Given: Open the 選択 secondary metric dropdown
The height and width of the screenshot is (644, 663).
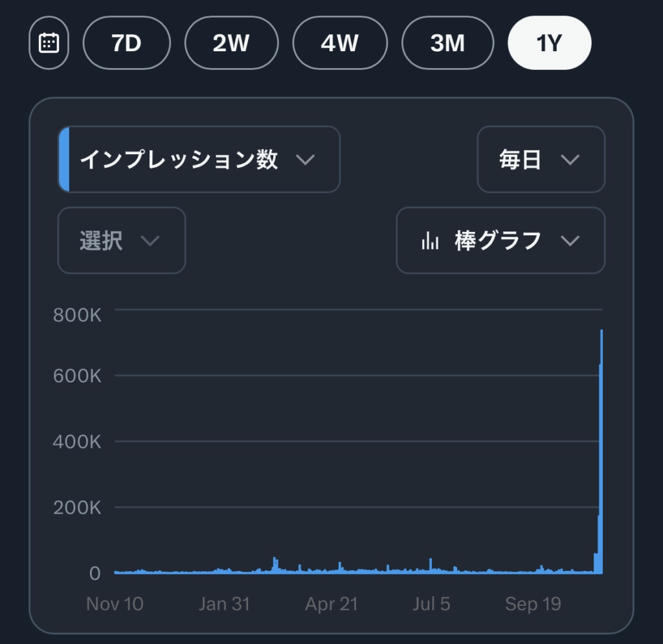Looking at the screenshot, I should tap(122, 240).
